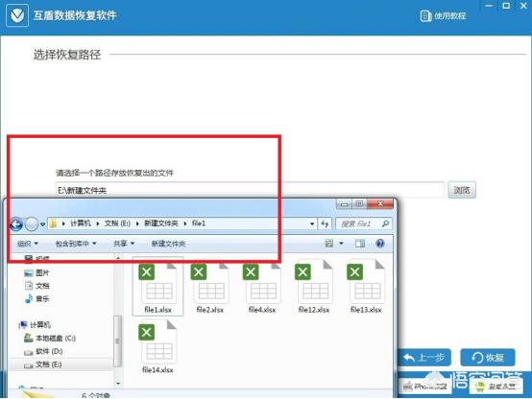The height and width of the screenshot is (399, 532).
Task: Open the blue help question icon
Action: tap(380, 243)
